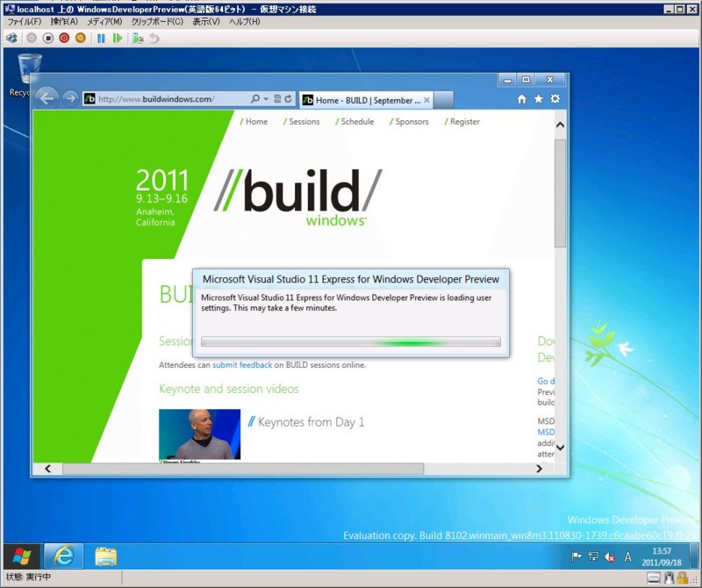Open Keynotes from Day 1 link
Screen dimensions: 702x588
[306, 422]
